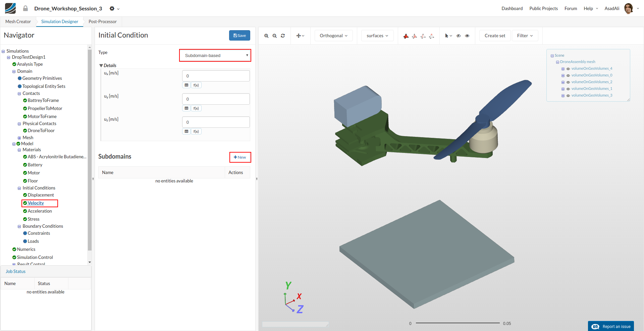This screenshot has height=331, width=644.
Task: Toggle visibility of volumeOnGeoVolumes_4
Action: 568,69
